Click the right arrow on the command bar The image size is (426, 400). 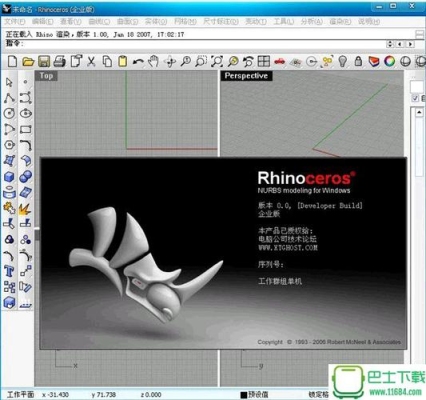[410, 44]
